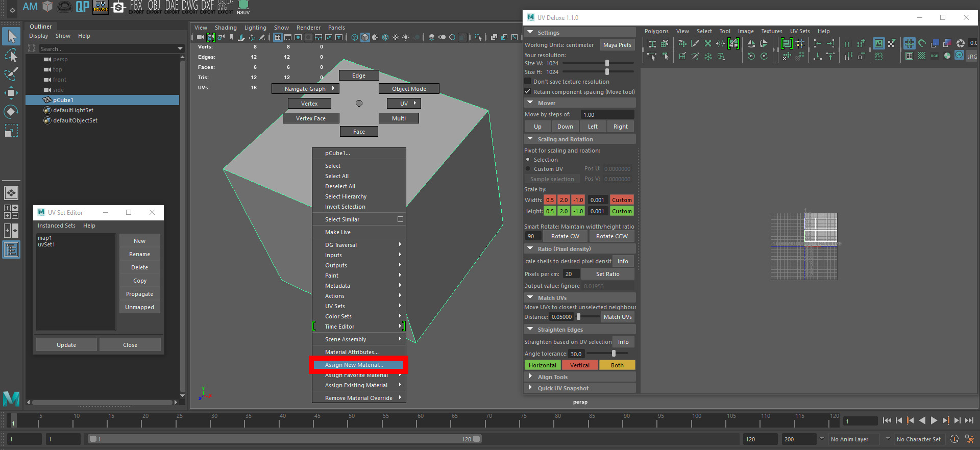Click the Angle tolerance slider
This screenshot has height=450, width=980.
(x=614, y=354)
